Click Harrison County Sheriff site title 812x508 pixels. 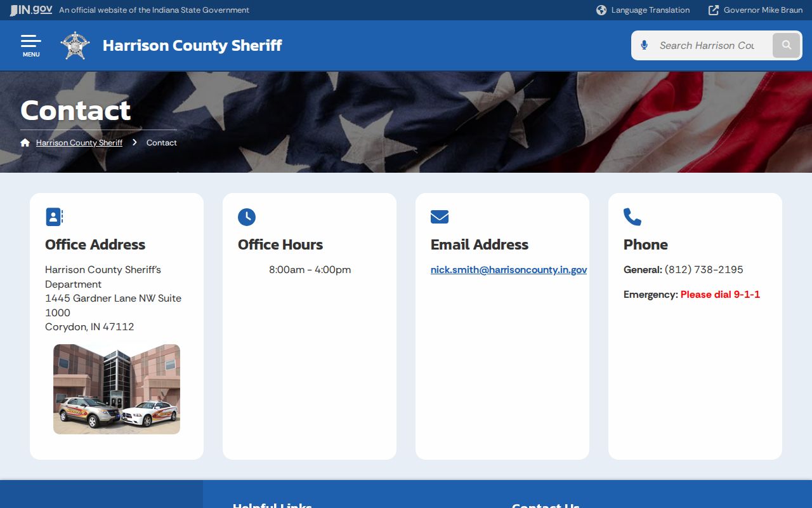point(192,45)
